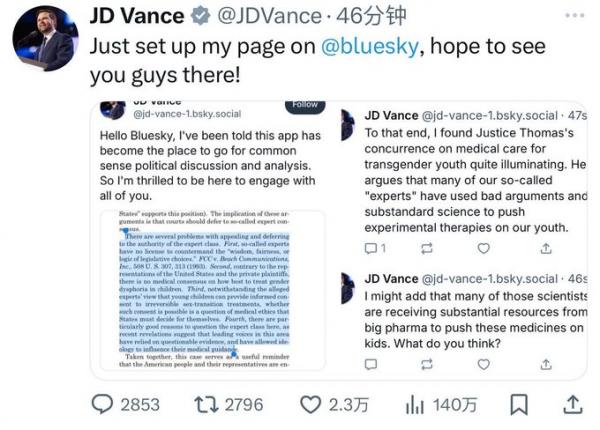Screen dimensions: 600x430
Task: Share the tweet via share icon
Action: (x=573, y=404)
